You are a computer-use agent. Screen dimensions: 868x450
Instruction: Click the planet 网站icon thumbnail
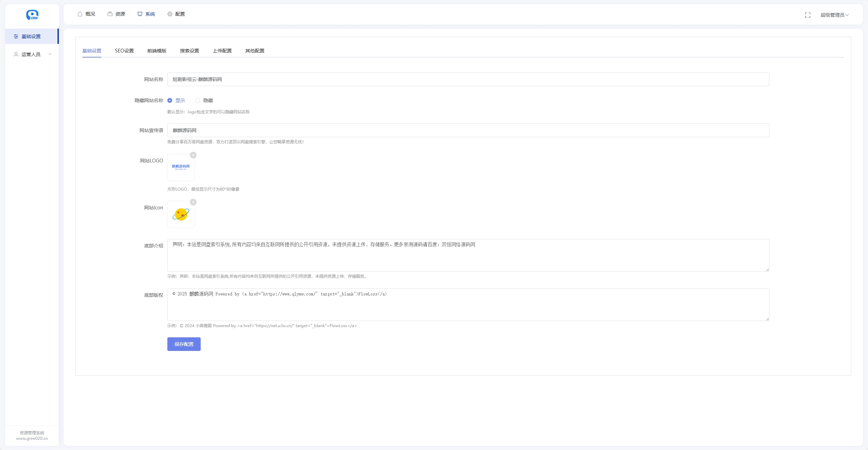pyautogui.click(x=181, y=214)
